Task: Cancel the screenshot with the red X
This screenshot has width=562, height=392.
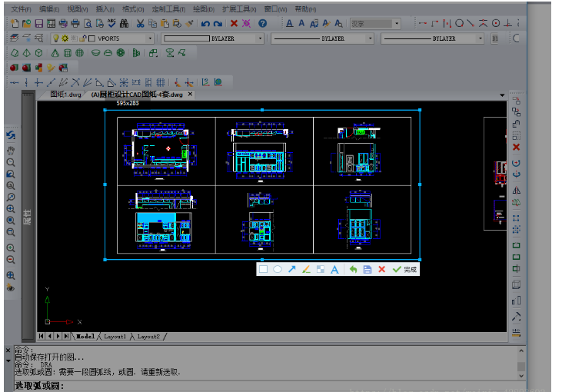Action: tap(381, 270)
